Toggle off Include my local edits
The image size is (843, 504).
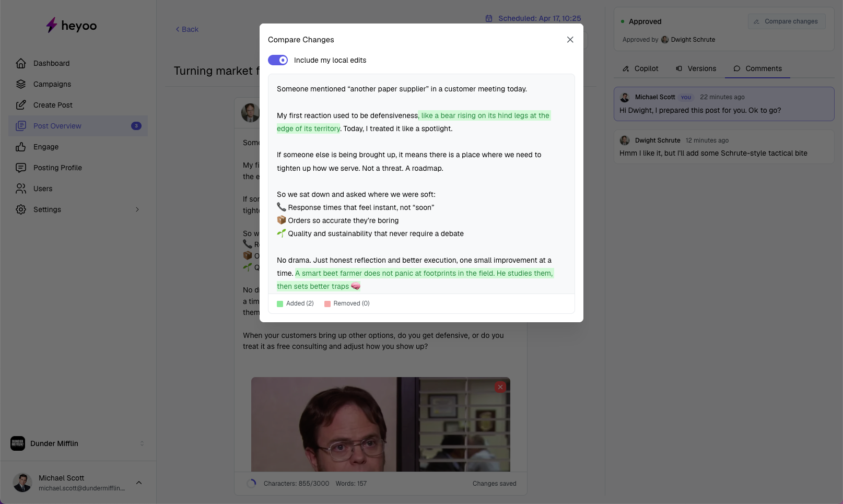278,60
